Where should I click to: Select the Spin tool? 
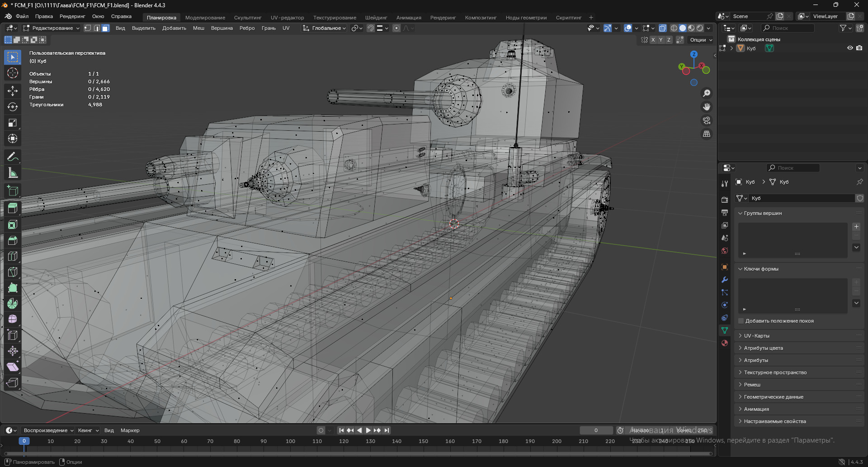point(13,304)
